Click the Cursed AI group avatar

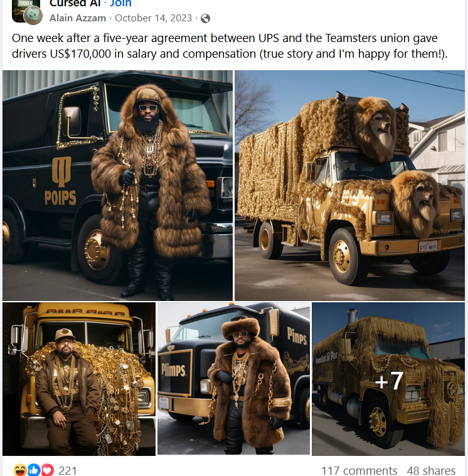pyautogui.click(x=26, y=11)
